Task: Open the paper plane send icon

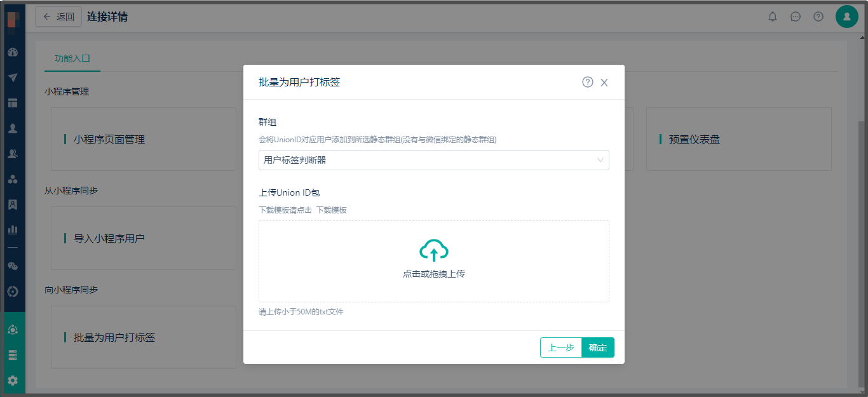Action: 13,77
